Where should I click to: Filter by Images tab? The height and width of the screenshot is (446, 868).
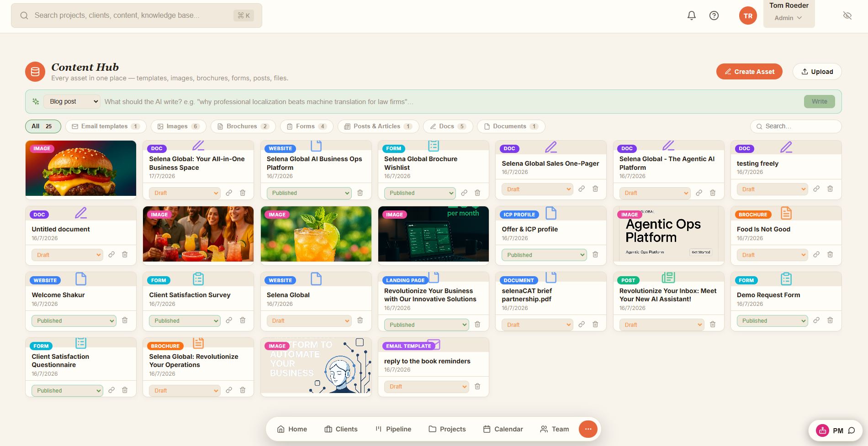[x=179, y=126]
